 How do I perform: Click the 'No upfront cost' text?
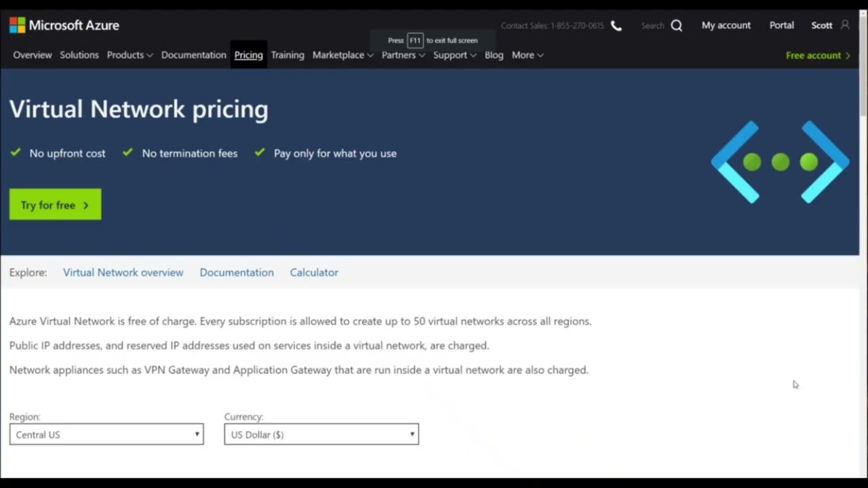coord(67,153)
